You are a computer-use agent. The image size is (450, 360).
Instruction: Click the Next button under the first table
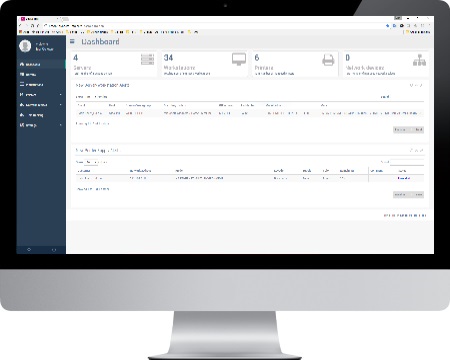(419, 130)
